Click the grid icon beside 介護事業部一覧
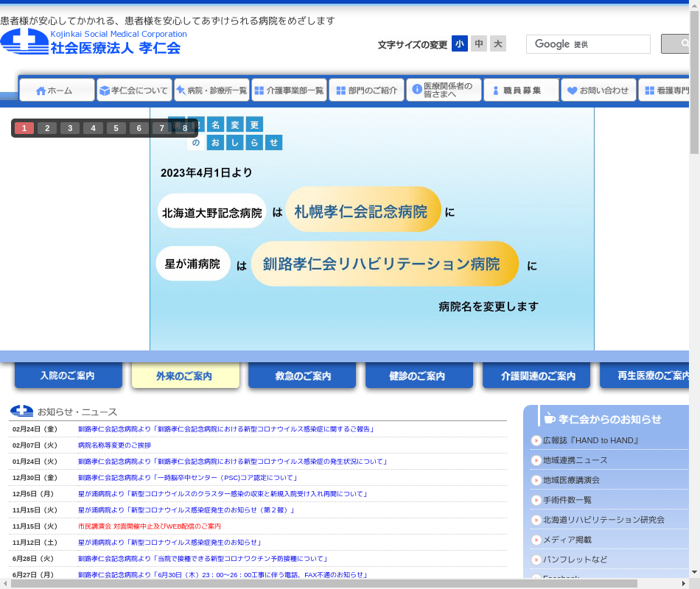 [x=259, y=91]
